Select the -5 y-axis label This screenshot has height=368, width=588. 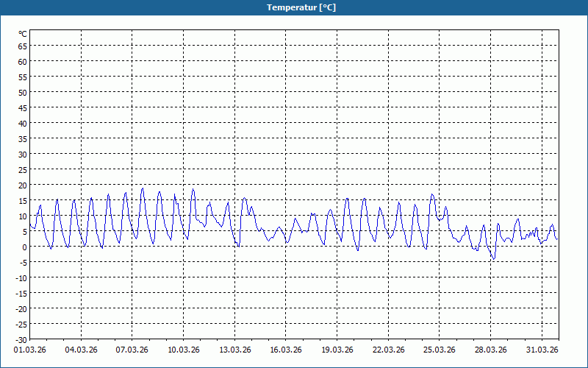(x=23, y=263)
